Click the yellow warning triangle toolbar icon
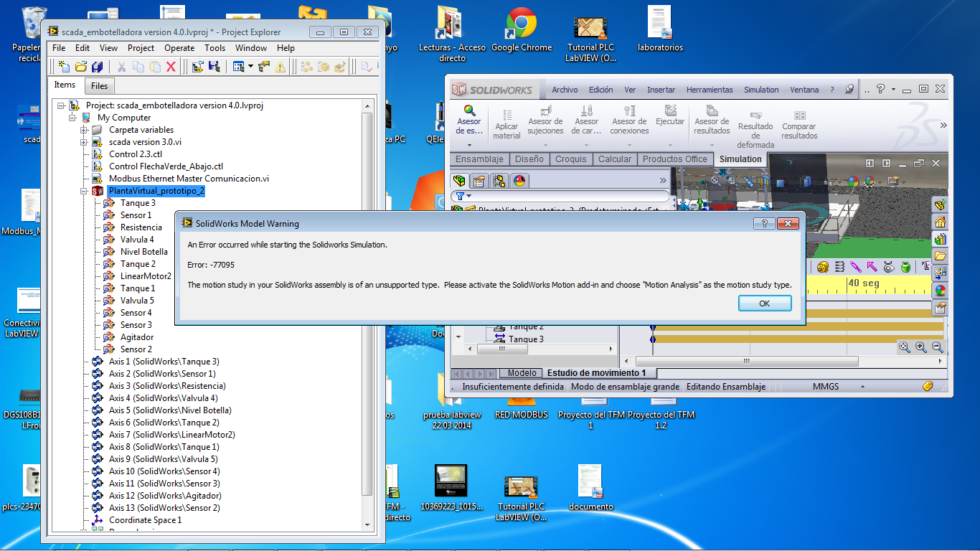The image size is (980, 551). pos(280,67)
